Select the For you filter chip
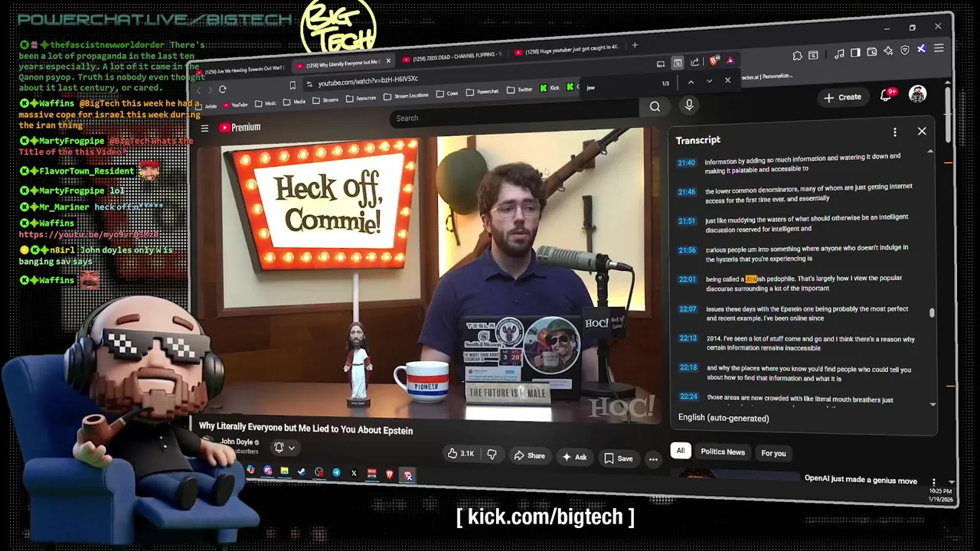This screenshot has height=551, width=980. coord(773,453)
